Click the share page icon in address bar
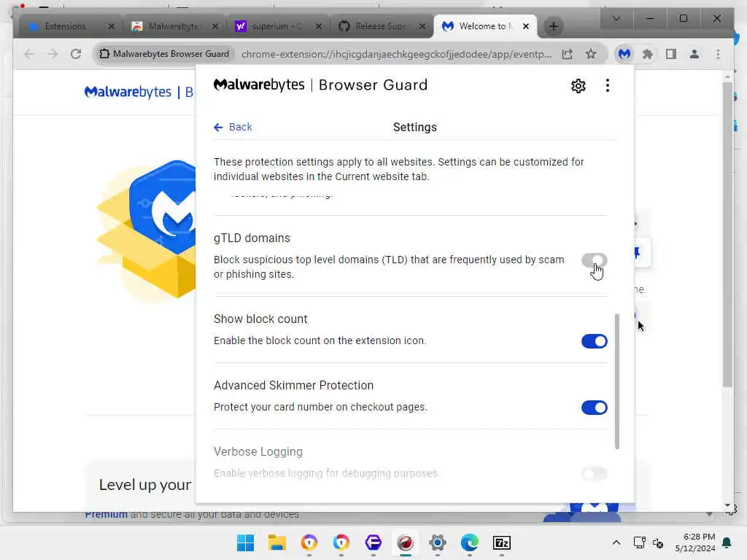This screenshot has width=747, height=560. click(x=567, y=54)
